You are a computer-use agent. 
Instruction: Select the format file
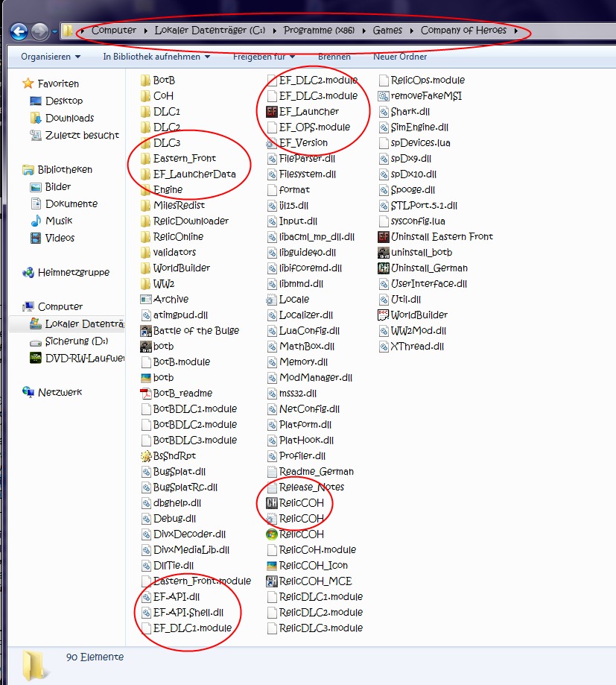click(288, 189)
